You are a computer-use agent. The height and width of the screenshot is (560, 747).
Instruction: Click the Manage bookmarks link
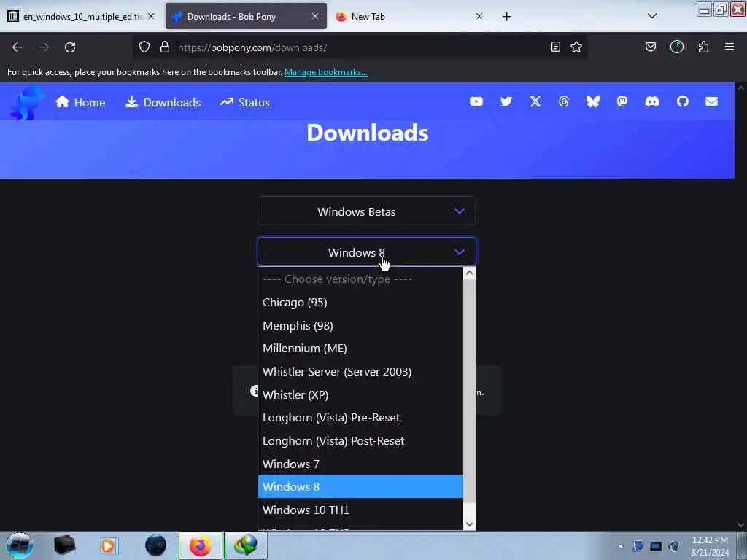point(326,72)
